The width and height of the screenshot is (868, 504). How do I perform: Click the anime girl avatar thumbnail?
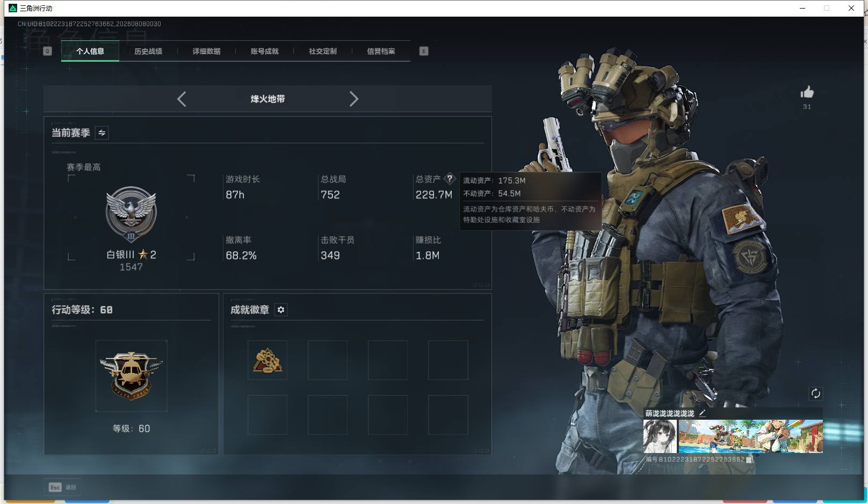click(x=660, y=436)
